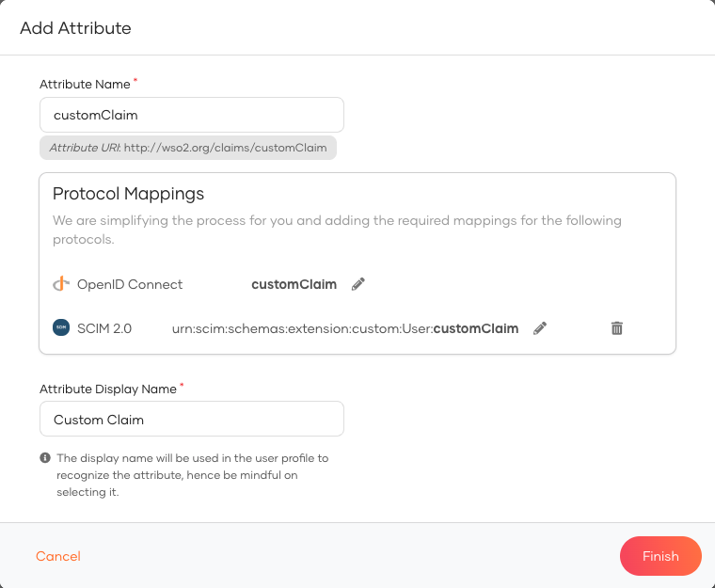Viewport: 715px width, 588px height.
Task: Select the Attribute URI badge text
Action: pyautogui.click(x=188, y=148)
